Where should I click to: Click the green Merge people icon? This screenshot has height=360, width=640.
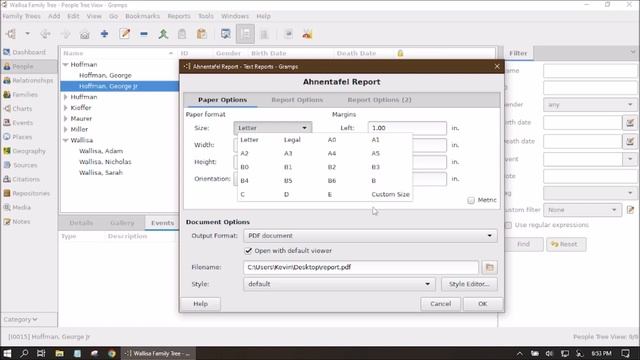[x=163, y=34]
